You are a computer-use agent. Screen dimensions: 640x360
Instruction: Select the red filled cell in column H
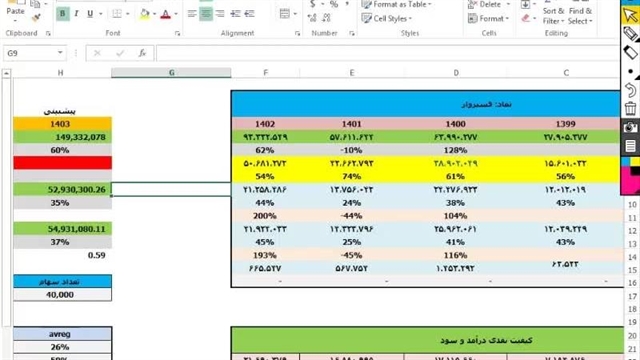62,163
